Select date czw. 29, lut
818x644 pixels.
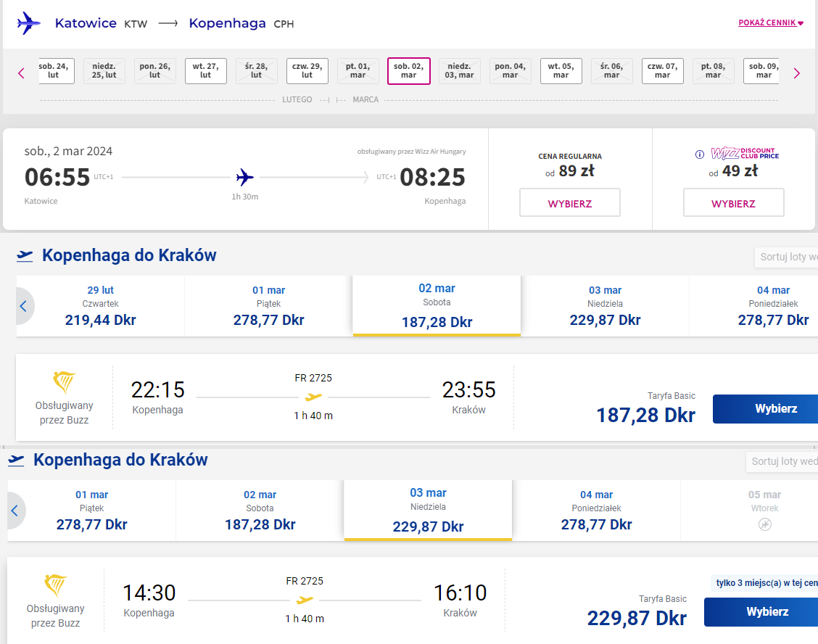(x=307, y=71)
